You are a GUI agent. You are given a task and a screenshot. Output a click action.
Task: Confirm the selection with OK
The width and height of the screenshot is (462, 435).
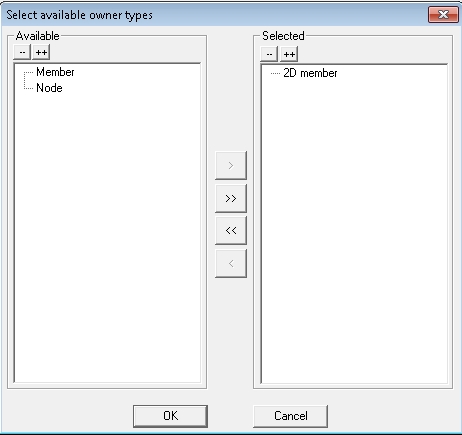click(x=170, y=416)
